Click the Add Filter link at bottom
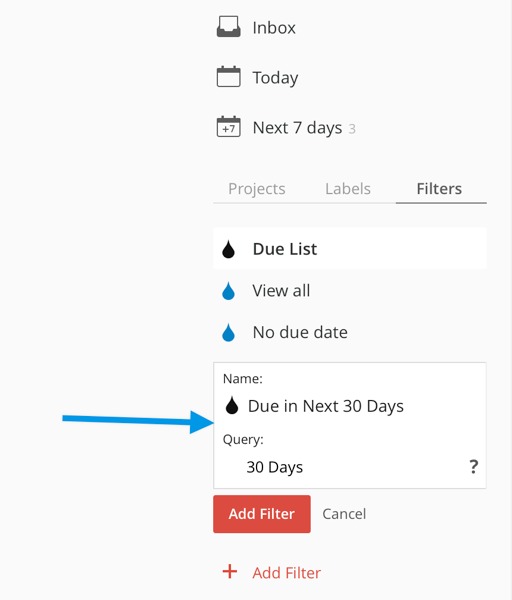The image size is (512, 600). (x=287, y=573)
